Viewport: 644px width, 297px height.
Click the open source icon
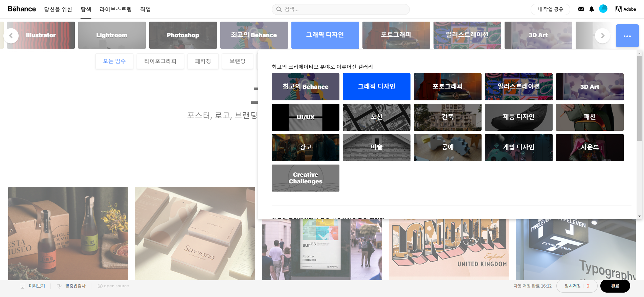tap(100, 286)
